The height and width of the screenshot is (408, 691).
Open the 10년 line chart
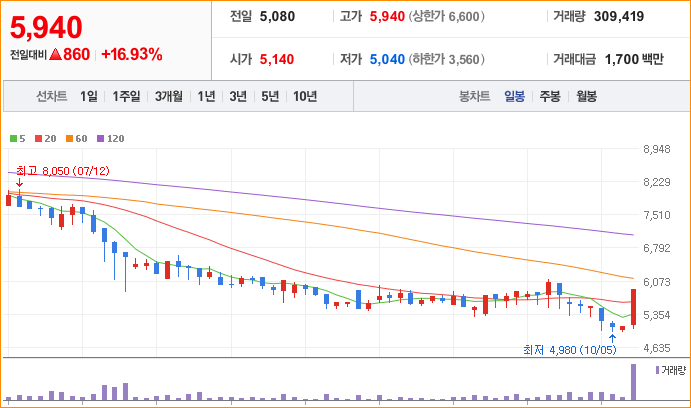[x=305, y=96]
